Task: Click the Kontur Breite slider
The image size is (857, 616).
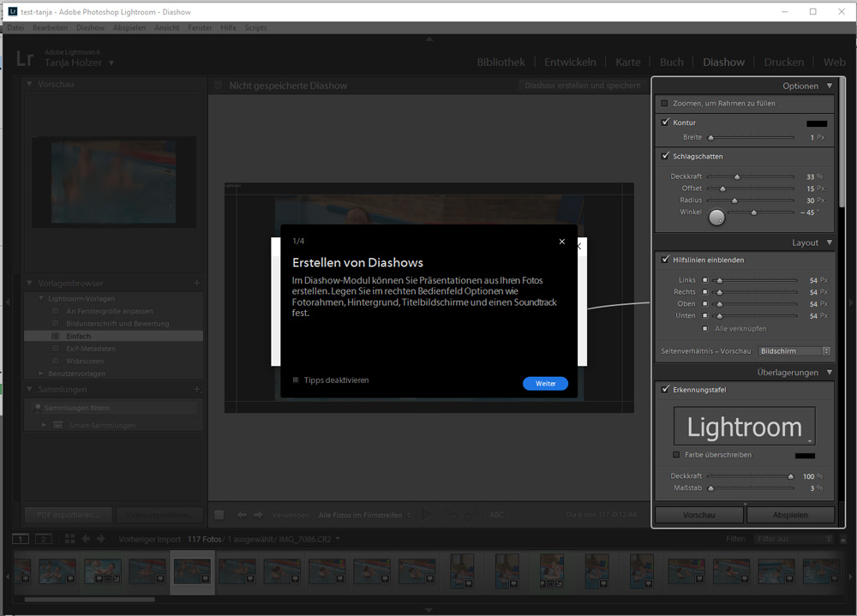Action: 751,138
